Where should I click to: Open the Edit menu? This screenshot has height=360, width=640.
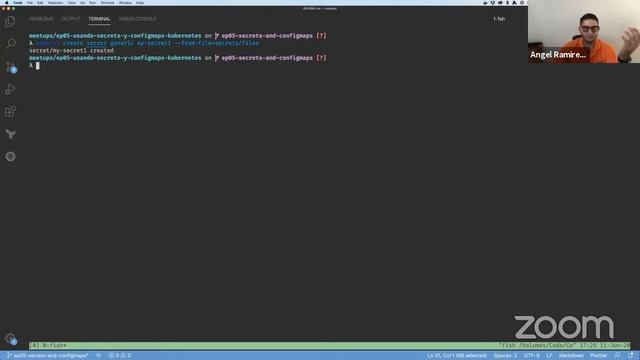point(40,3)
